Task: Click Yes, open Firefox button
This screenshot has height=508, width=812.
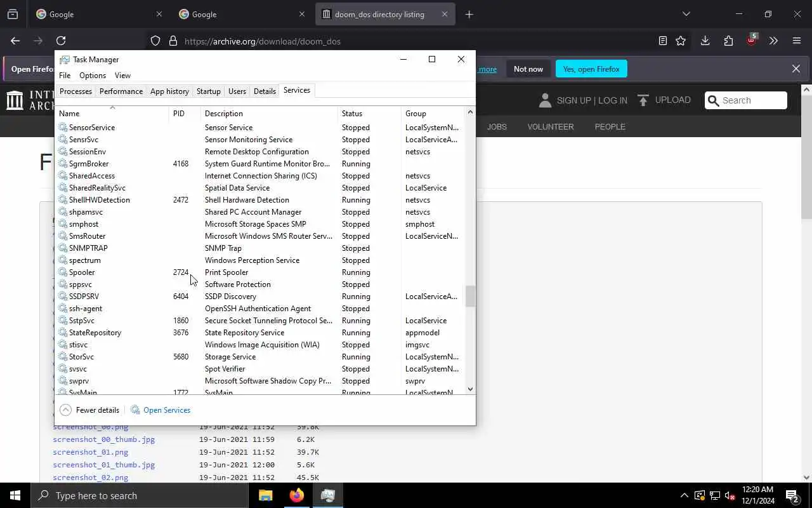Action: coord(591,69)
